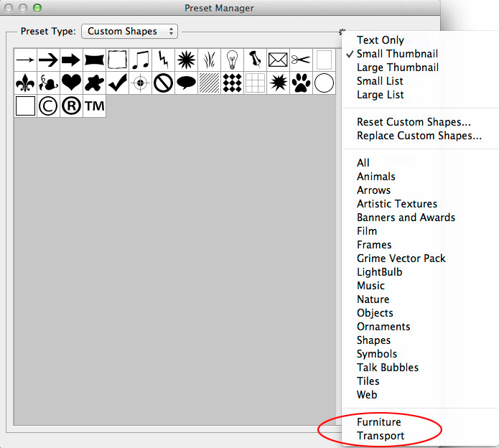Load the Talk Bubbles shape set
The width and height of the screenshot is (499, 448).
[x=387, y=368]
